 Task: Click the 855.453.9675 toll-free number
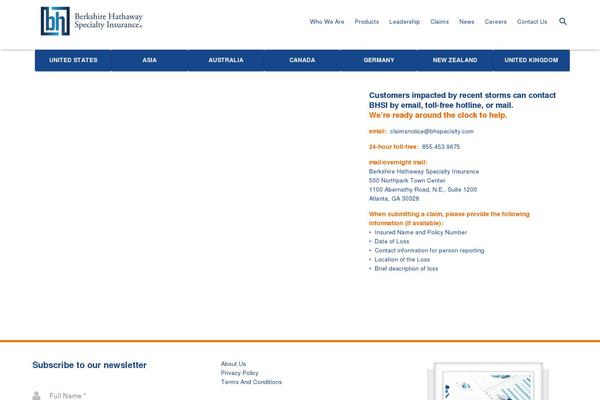click(x=441, y=147)
